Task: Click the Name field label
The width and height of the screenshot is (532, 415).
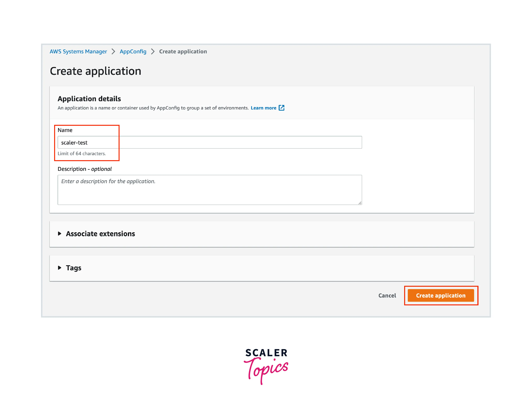Action: 65,130
